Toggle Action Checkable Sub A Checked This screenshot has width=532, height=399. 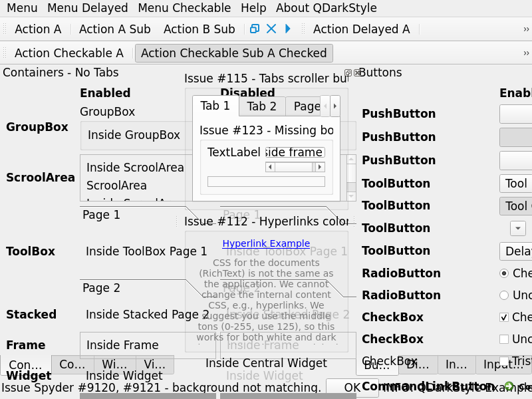pos(233,53)
